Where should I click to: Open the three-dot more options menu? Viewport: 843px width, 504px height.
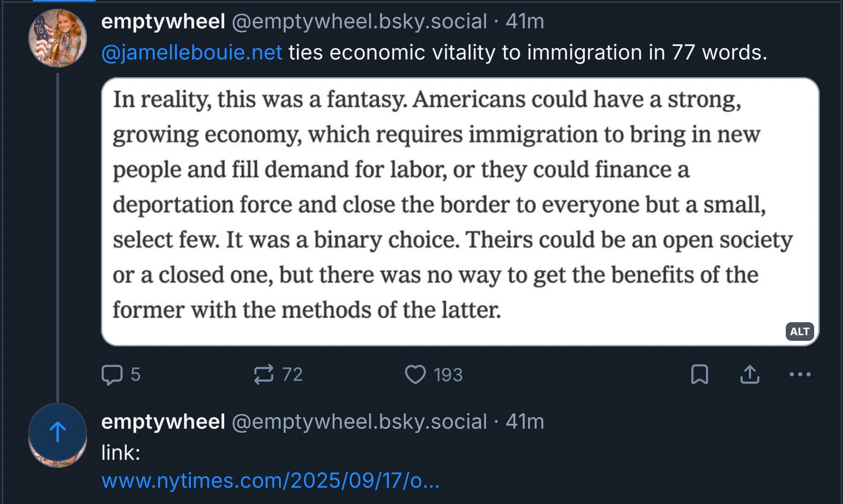pos(800,375)
